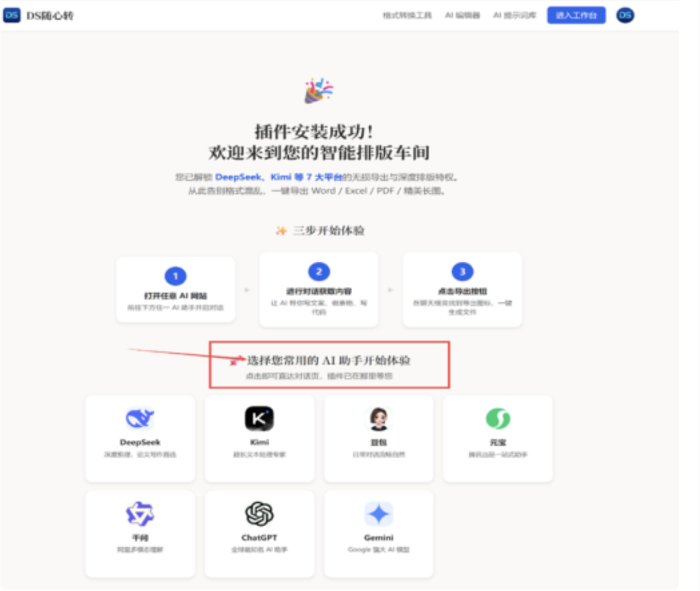Click the ChatGPT name label

click(x=259, y=538)
